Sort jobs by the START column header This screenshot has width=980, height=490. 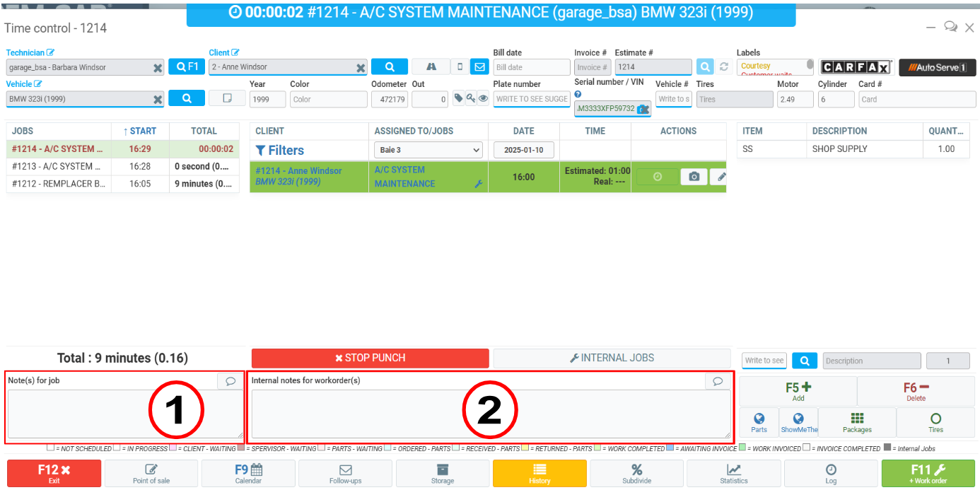point(140,131)
